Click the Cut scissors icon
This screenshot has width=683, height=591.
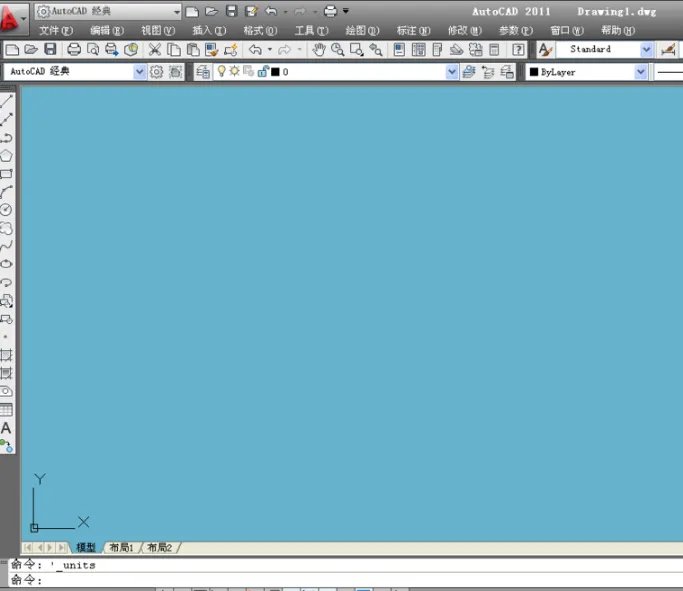(155, 49)
